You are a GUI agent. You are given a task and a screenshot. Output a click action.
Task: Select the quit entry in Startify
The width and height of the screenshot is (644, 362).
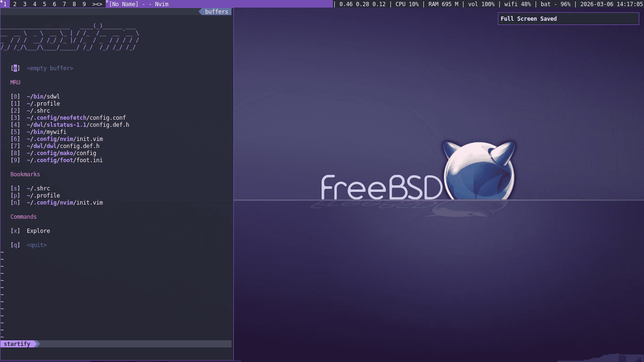[x=36, y=245]
